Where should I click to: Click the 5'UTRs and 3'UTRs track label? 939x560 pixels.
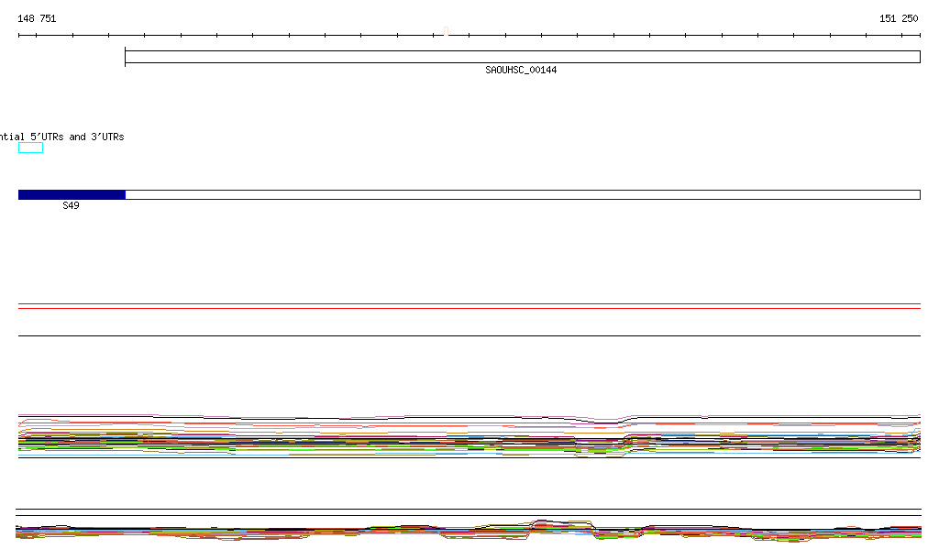(x=62, y=137)
